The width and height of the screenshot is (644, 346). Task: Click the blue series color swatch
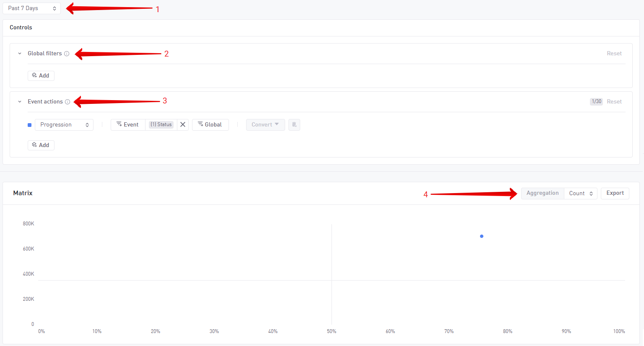coord(29,125)
